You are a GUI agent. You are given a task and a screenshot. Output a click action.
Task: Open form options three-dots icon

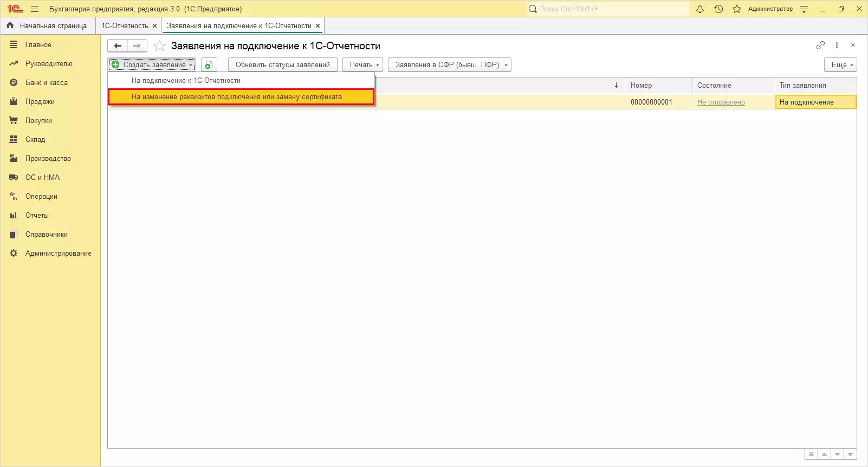point(837,46)
